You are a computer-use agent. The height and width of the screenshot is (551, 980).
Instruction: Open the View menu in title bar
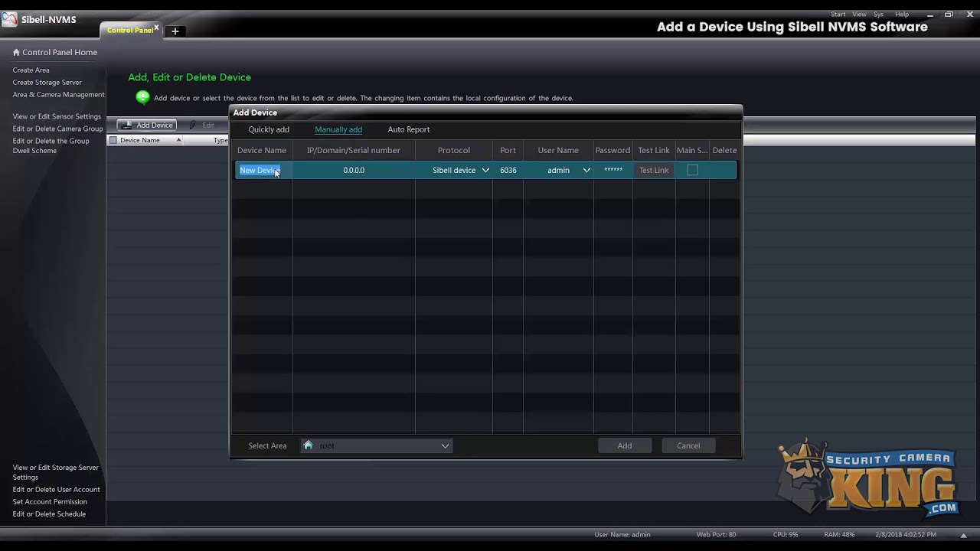click(x=860, y=15)
